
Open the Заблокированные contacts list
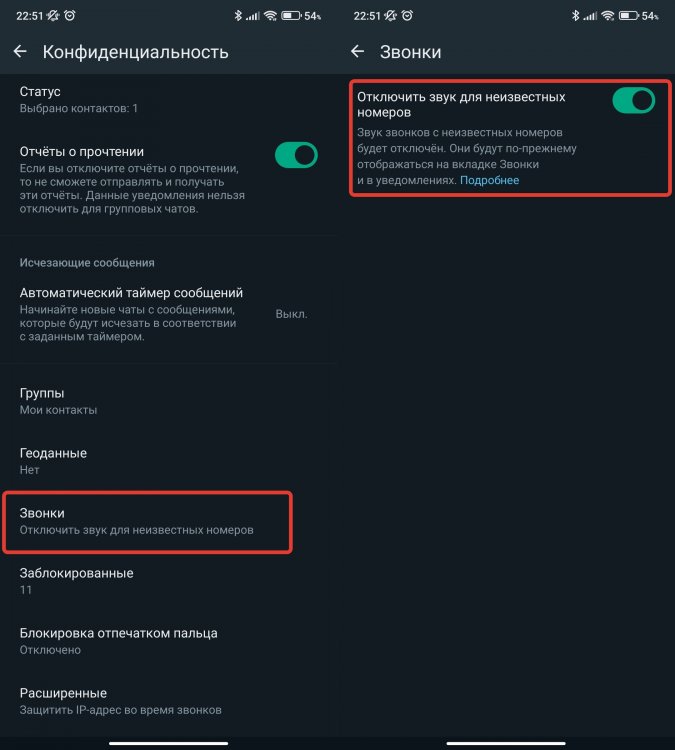(168, 581)
